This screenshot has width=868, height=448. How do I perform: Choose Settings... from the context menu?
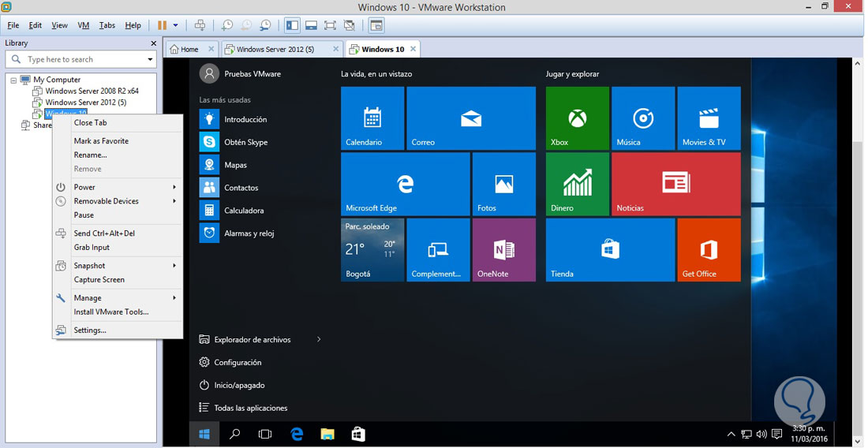tap(90, 330)
